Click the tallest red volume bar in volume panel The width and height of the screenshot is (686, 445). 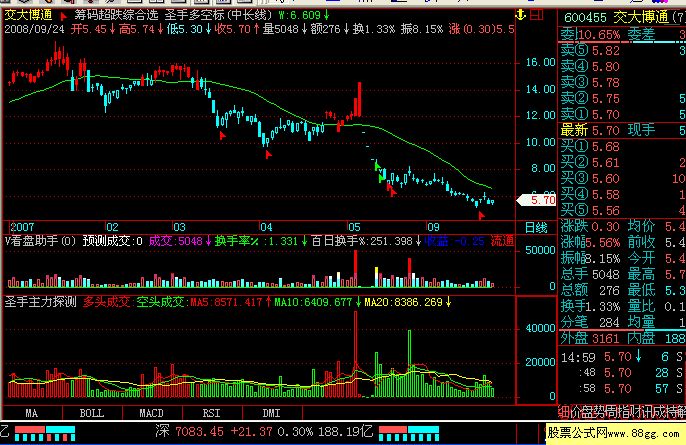tap(355, 268)
